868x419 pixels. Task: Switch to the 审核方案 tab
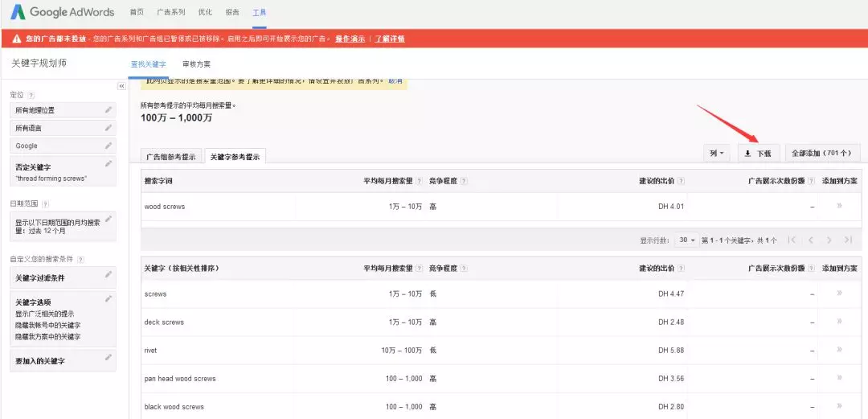196,64
